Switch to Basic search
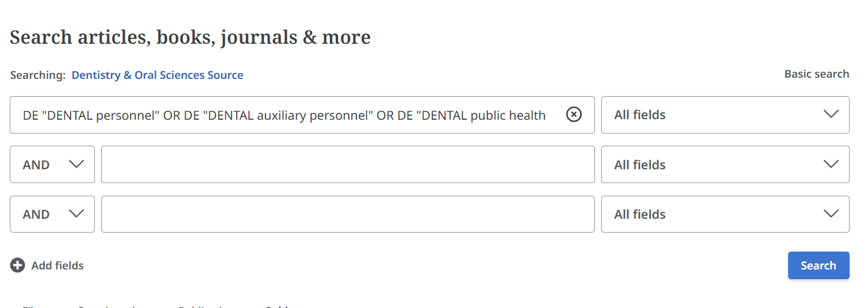 (x=816, y=74)
